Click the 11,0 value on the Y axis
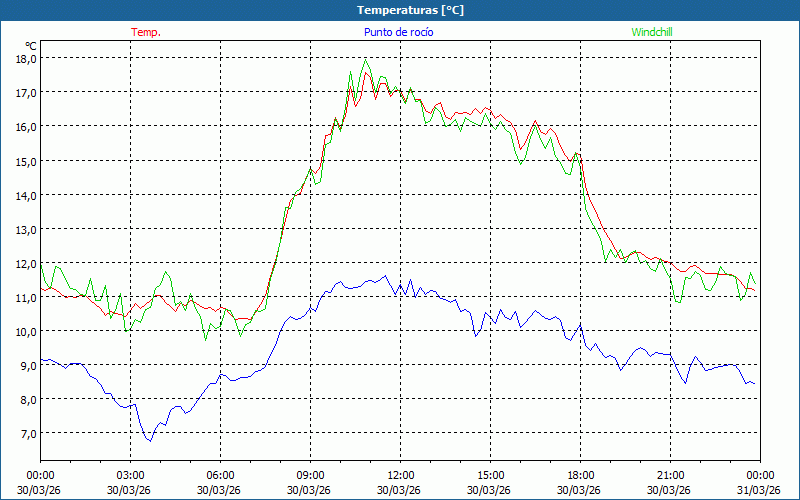Image resolution: width=800 pixels, height=500 pixels. coord(26,297)
